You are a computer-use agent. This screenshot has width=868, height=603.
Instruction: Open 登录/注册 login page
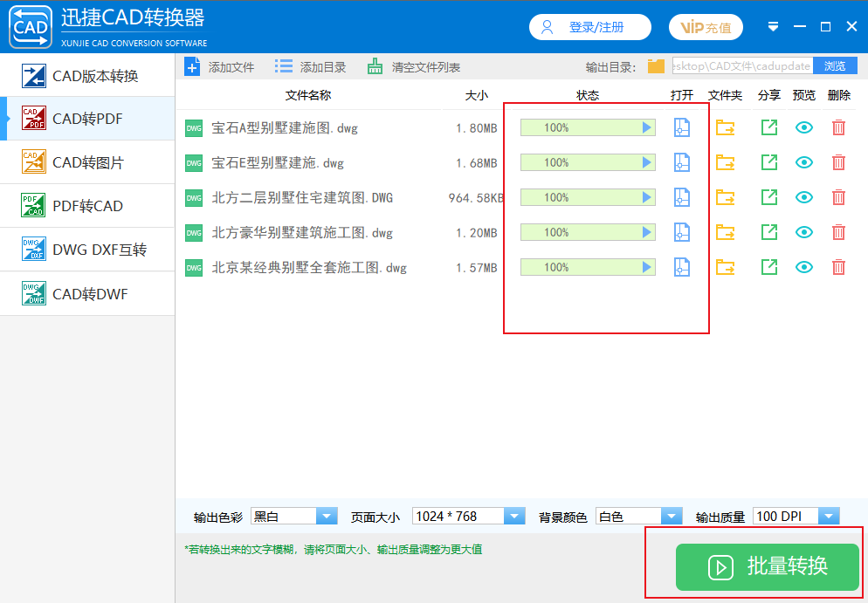(590, 27)
